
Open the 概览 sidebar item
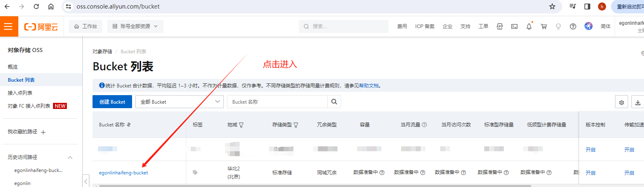click(x=13, y=67)
